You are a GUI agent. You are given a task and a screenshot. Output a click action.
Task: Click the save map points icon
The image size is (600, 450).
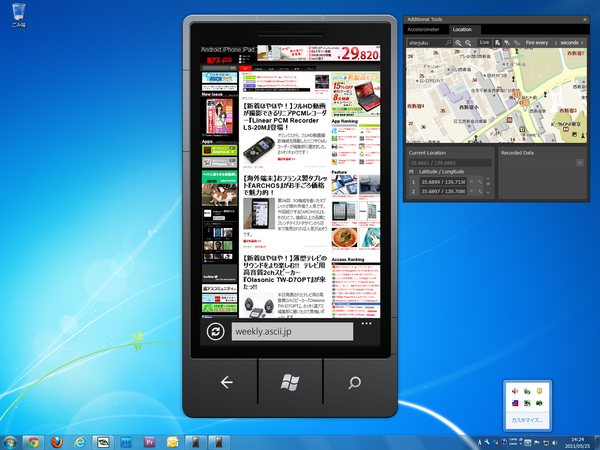[x=517, y=43]
